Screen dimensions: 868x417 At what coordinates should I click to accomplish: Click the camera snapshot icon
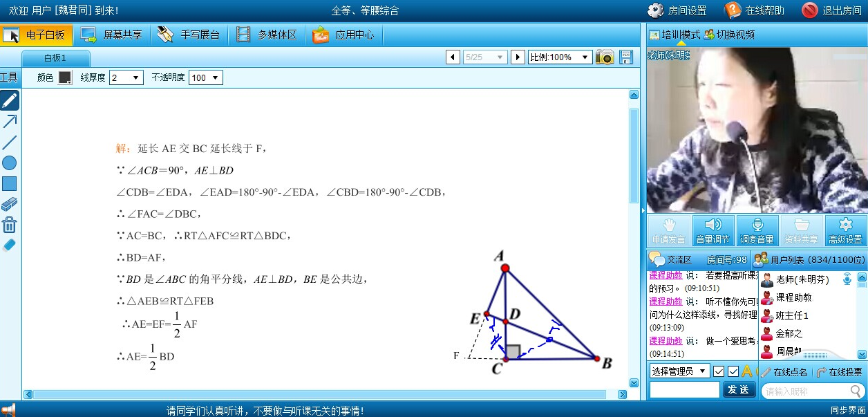click(x=605, y=57)
